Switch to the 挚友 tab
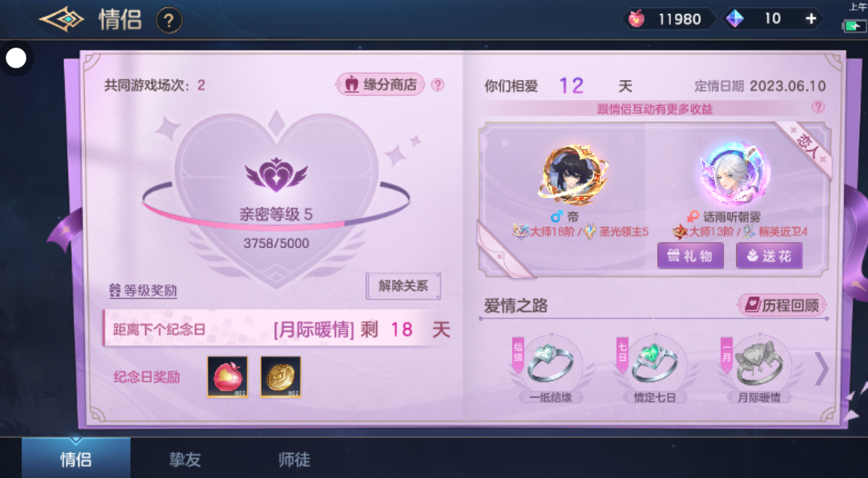This screenshot has width=868, height=478. [185, 459]
